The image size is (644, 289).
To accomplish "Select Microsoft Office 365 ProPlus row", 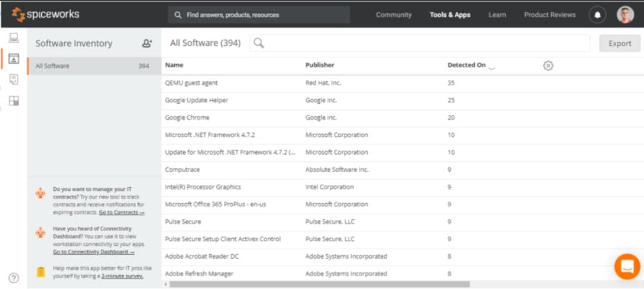I will coord(403,204).
